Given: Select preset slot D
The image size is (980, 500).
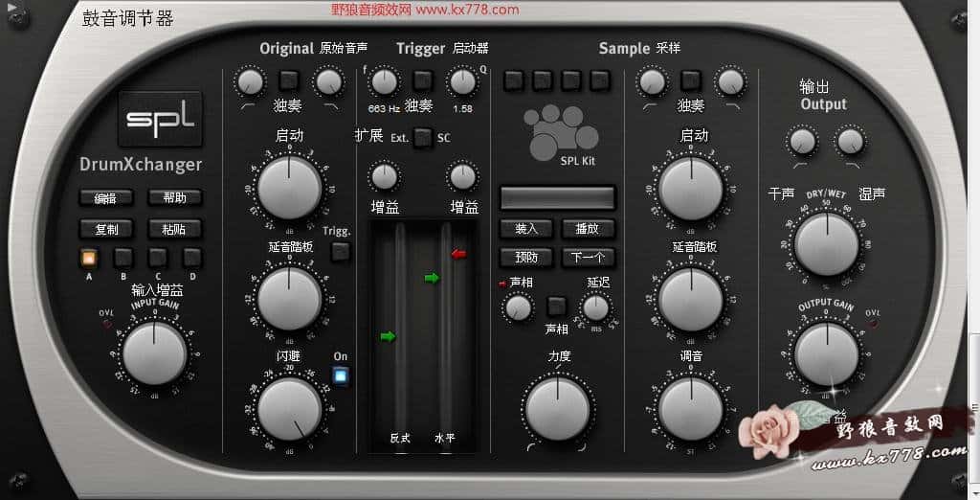Looking at the screenshot, I should [x=191, y=258].
